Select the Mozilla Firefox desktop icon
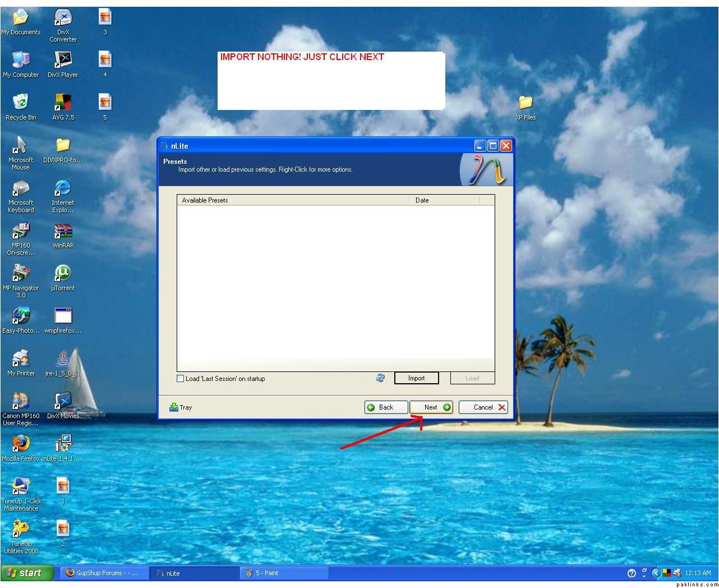The width and height of the screenshot is (719, 588). click(21, 444)
